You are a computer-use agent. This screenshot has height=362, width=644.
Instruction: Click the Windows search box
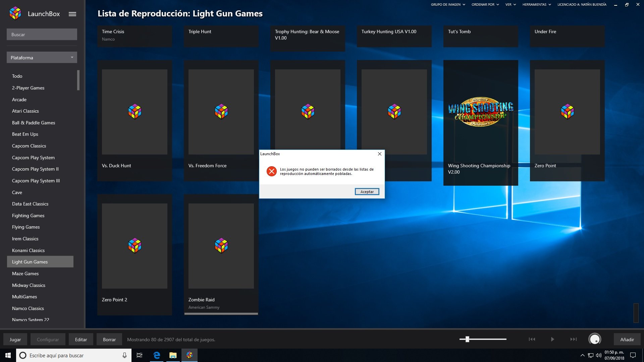point(73,355)
